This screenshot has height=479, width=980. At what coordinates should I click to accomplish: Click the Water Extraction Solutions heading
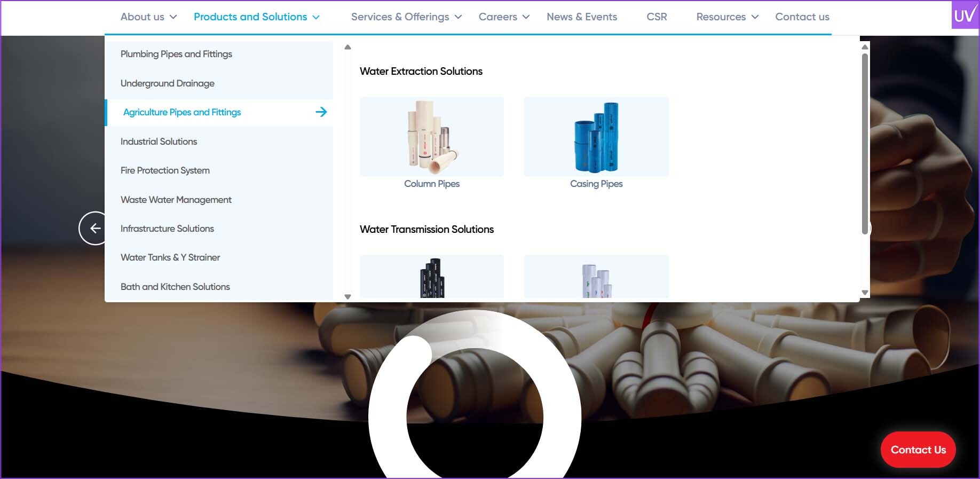(x=421, y=71)
